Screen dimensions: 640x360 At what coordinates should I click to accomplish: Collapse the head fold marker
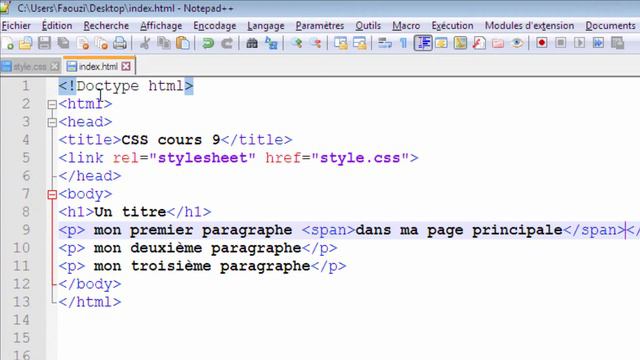click(52, 122)
